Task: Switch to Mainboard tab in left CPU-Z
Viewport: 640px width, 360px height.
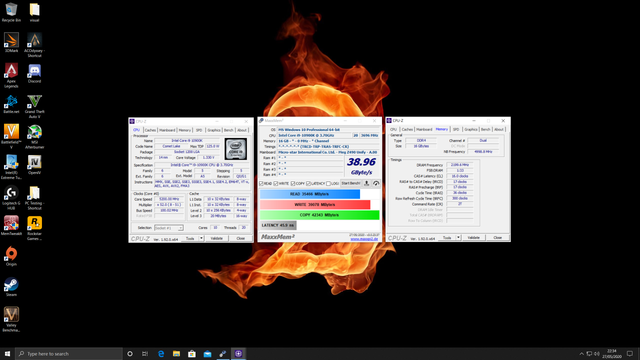Action: 167,130
